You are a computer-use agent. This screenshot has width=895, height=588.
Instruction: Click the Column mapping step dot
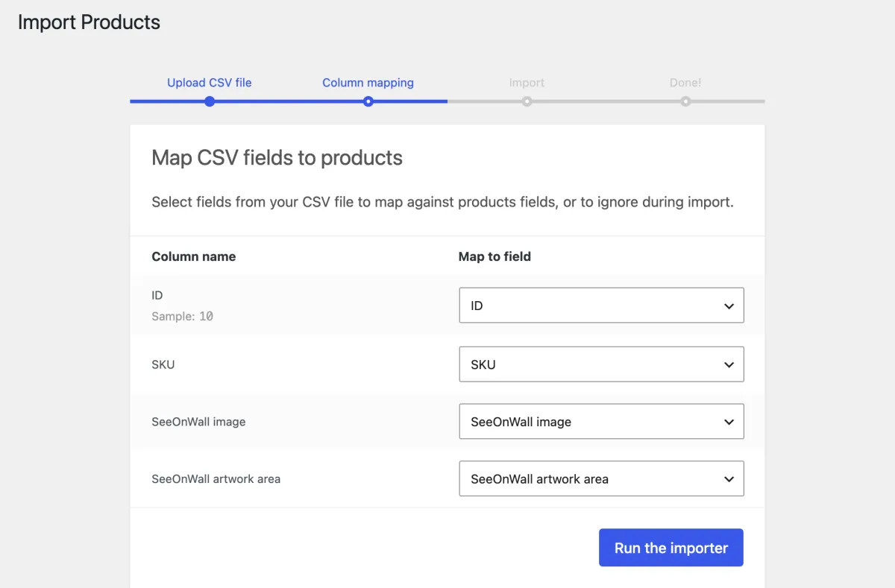pyautogui.click(x=368, y=101)
